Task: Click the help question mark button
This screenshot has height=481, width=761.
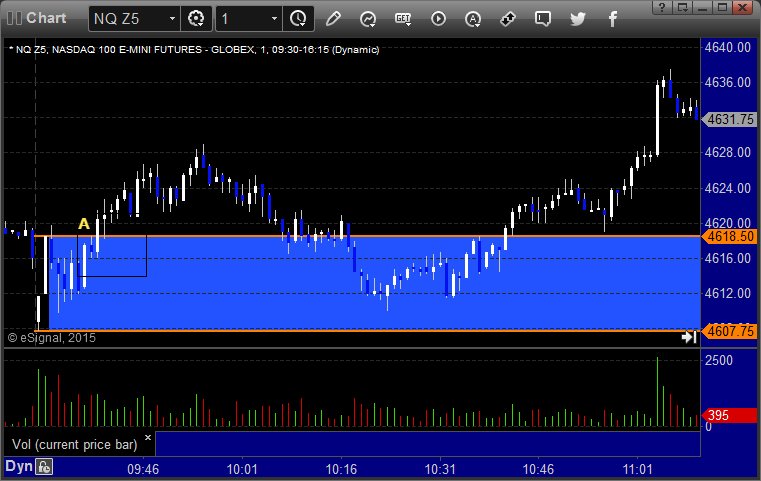Action: point(662,7)
